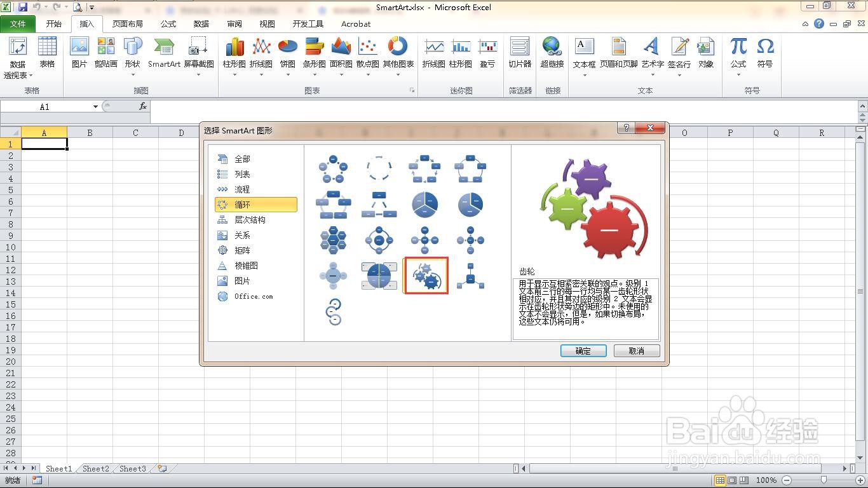Switch to the 数据 Data tab
Image resolution: width=868 pixels, height=488 pixels.
201,24
